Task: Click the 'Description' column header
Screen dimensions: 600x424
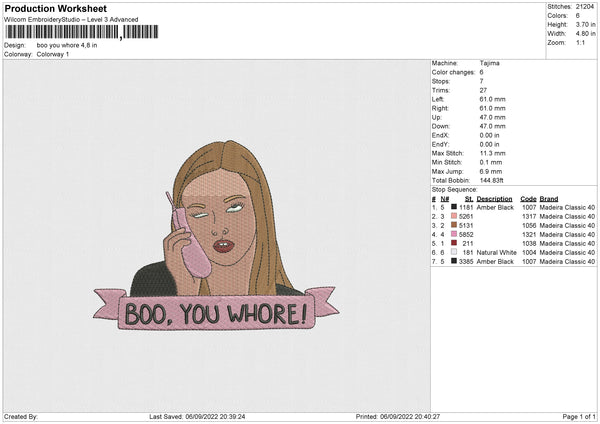Action: (494, 199)
